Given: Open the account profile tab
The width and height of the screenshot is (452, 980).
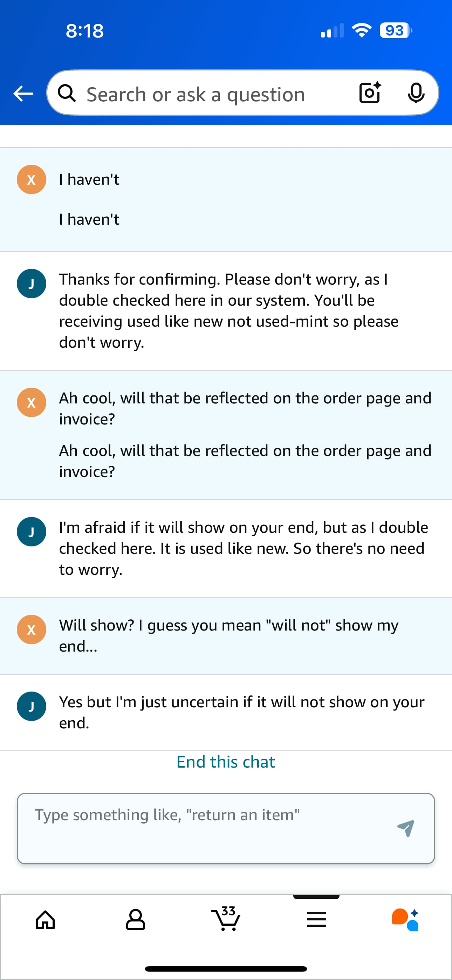Looking at the screenshot, I should [x=136, y=919].
